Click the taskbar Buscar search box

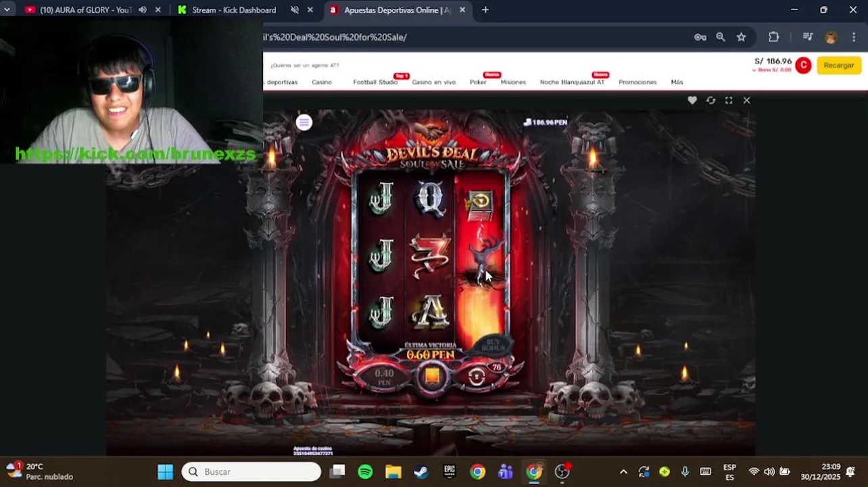tap(251, 471)
